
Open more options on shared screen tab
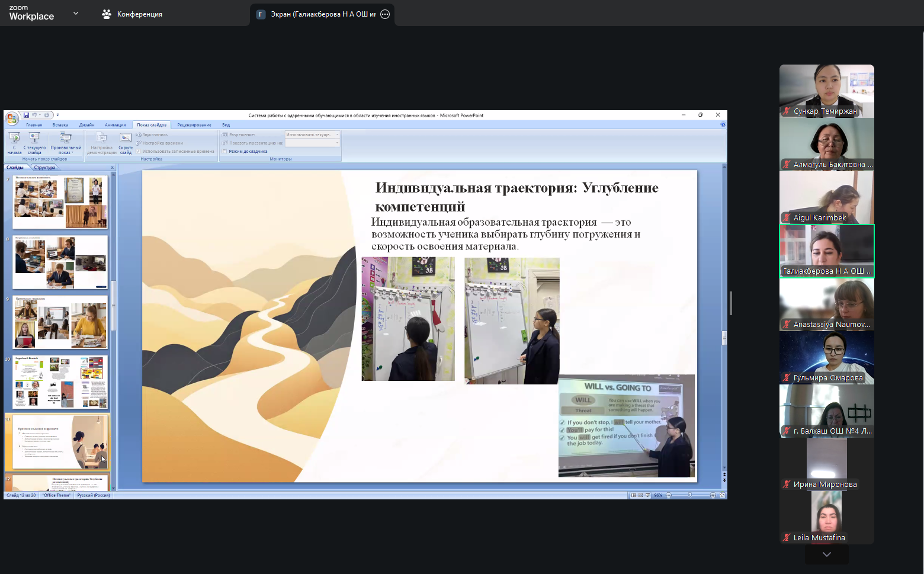coord(385,14)
